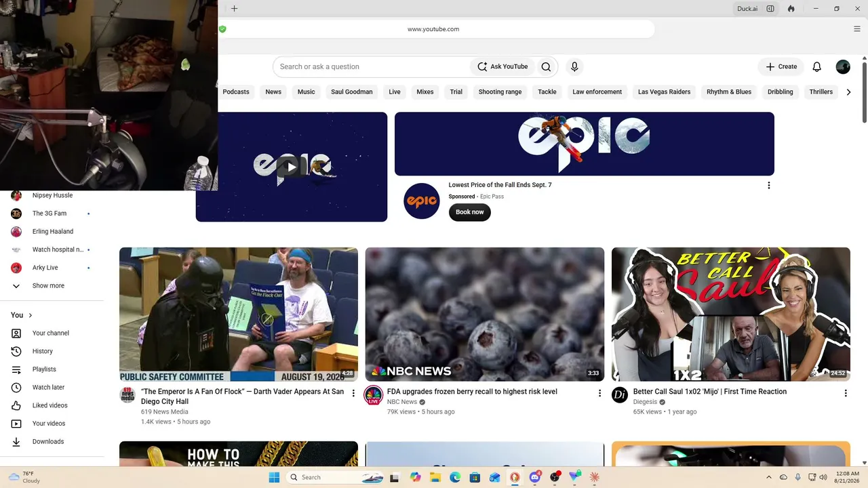868x488 pixels.
Task: Click the page vertical scrollbar
Action: click(865, 91)
